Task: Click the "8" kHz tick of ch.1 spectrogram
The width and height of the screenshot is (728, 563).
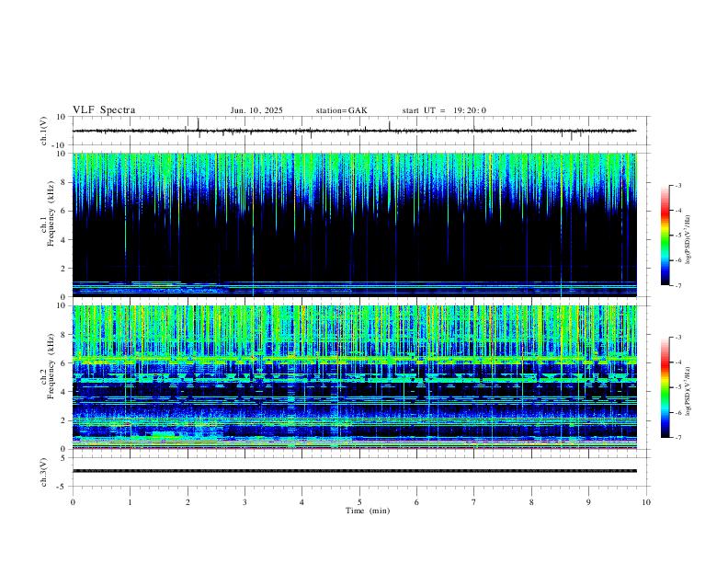Action: click(x=63, y=182)
